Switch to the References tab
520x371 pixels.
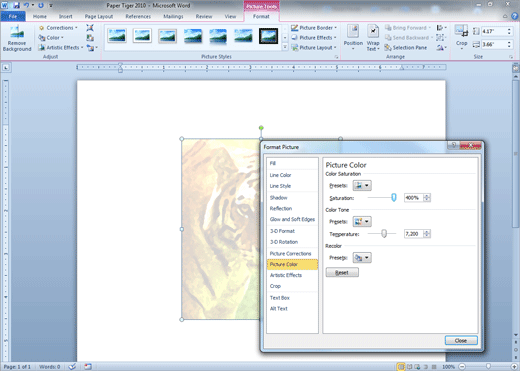click(x=138, y=16)
